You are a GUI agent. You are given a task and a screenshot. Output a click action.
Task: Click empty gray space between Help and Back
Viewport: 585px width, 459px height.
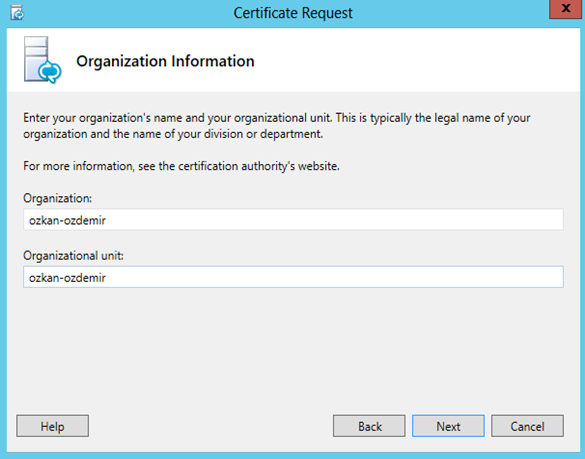211,426
